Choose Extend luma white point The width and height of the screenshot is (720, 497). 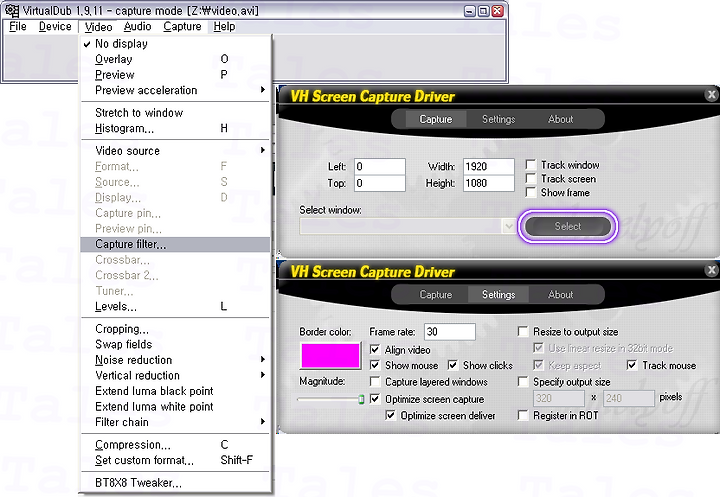click(175, 407)
